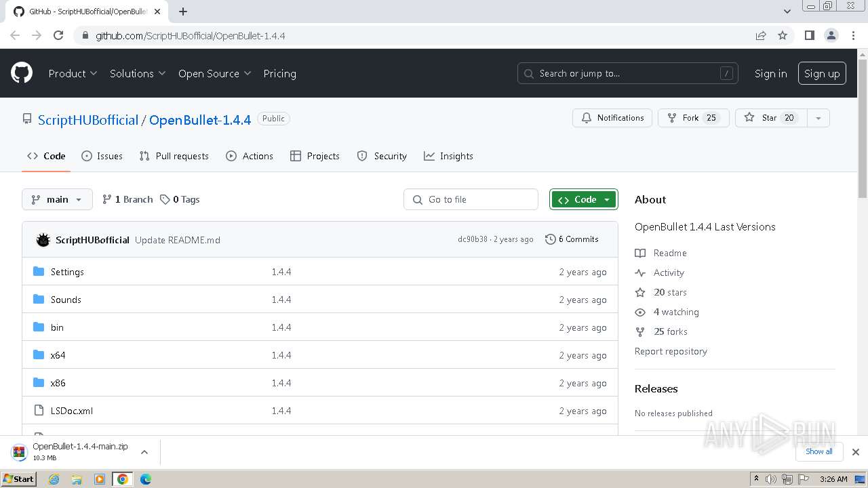Open the green Code dropdown button
This screenshot has width=868, height=488.
click(x=584, y=199)
